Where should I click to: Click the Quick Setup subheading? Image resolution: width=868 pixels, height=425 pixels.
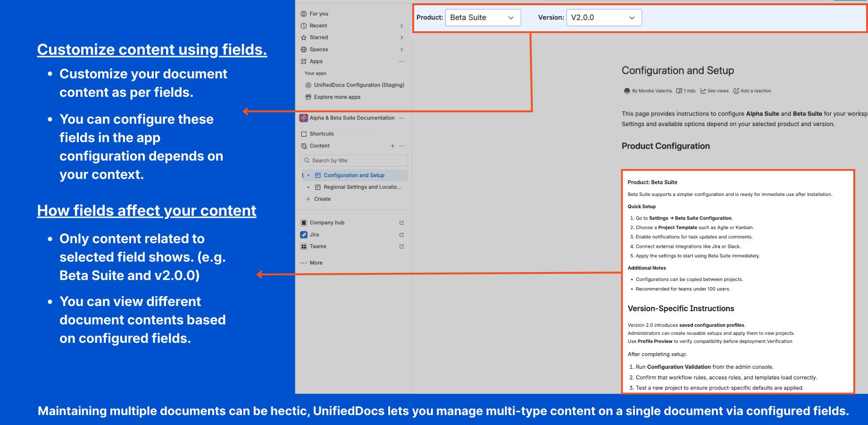(642, 206)
